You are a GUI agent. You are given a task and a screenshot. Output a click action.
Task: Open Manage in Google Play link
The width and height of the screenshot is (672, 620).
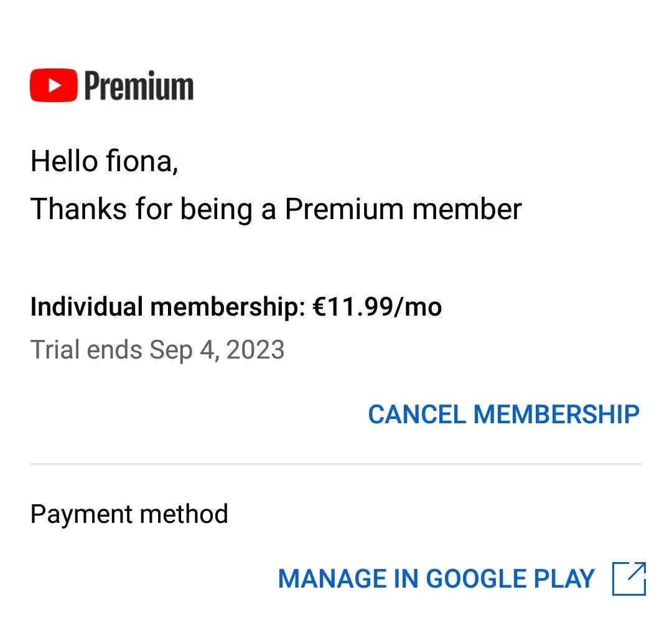pyautogui.click(x=462, y=578)
